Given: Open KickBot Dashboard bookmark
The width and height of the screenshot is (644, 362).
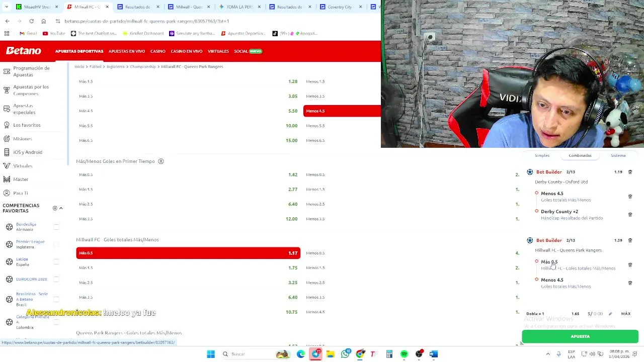Looking at the screenshot, I should pyautogui.click(x=143, y=33).
